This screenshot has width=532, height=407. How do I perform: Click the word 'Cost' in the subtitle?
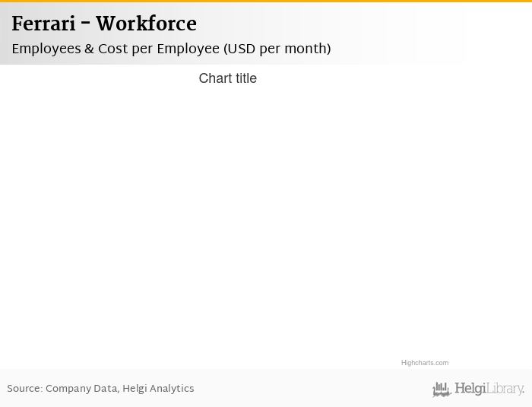click(112, 49)
